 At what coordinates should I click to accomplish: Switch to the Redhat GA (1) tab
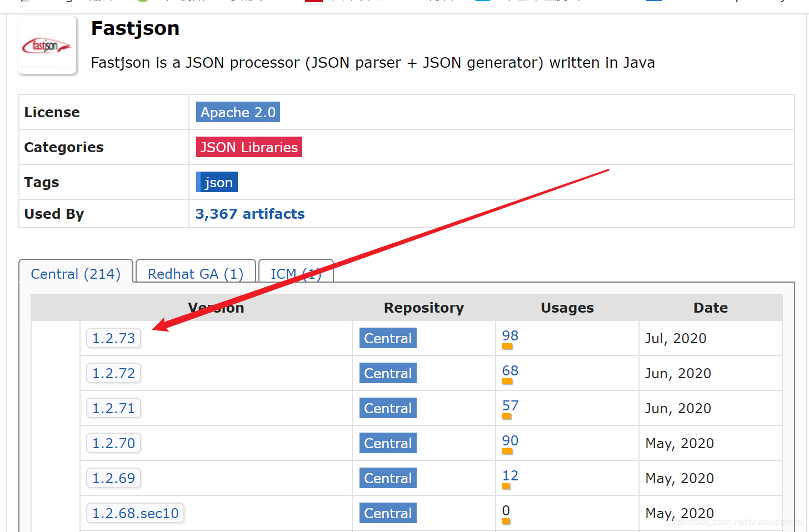[x=195, y=273]
